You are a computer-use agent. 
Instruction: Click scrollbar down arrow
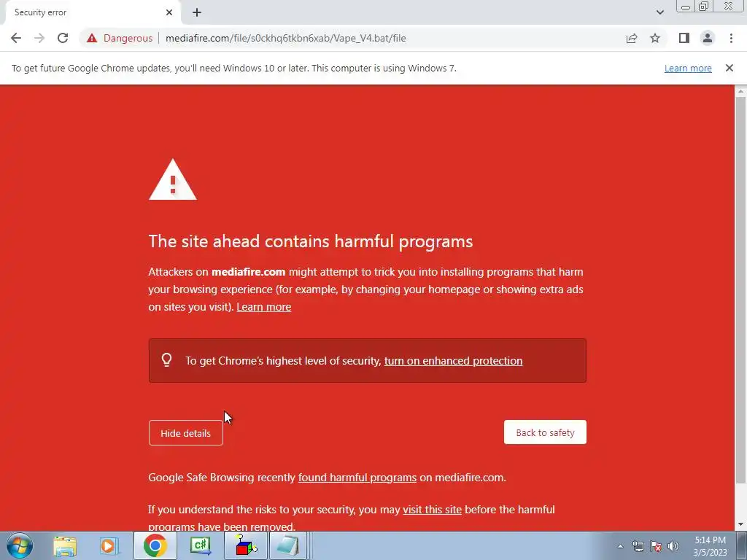pyautogui.click(x=740, y=525)
